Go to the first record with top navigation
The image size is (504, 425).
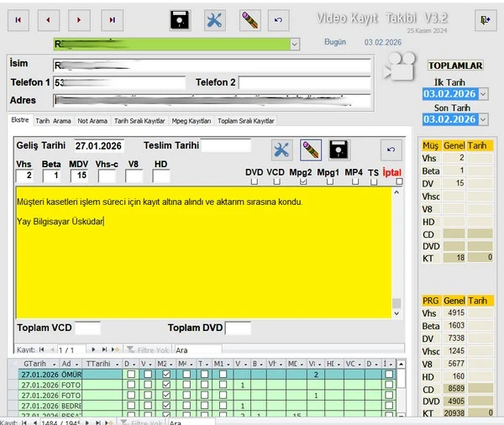point(19,19)
